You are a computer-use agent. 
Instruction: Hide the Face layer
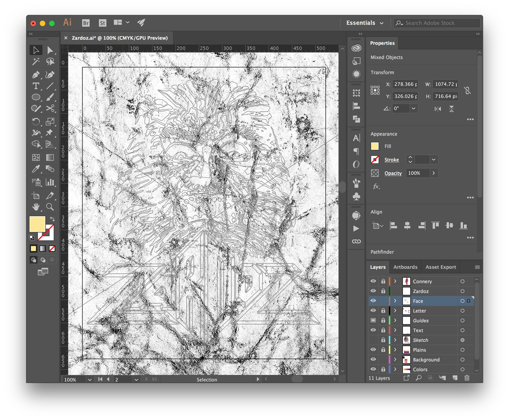click(373, 301)
